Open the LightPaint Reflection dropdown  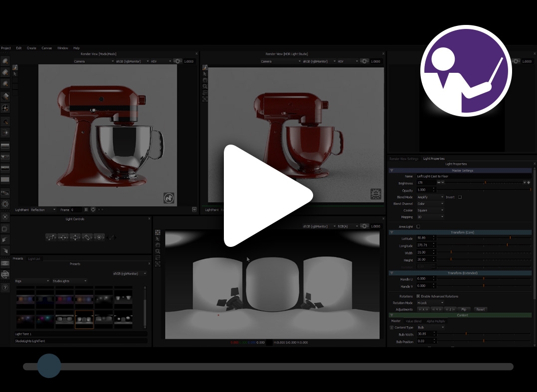[x=43, y=209]
